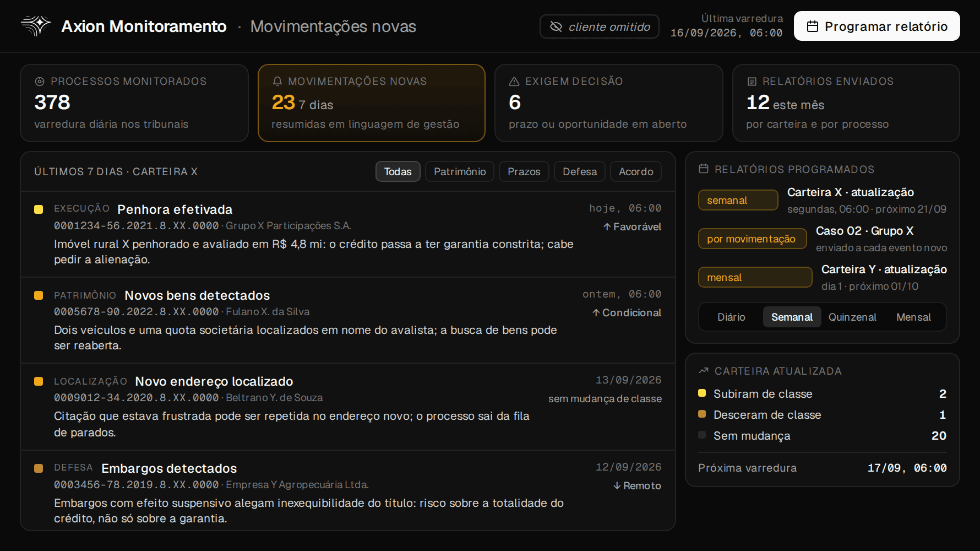Click the party name 'Empresa Y Agropecuária Ltda.'

[x=297, y=485]
